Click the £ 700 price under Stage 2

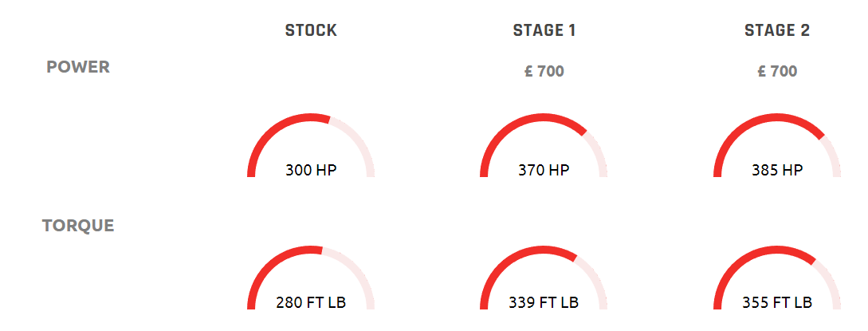tap(777, 72)
